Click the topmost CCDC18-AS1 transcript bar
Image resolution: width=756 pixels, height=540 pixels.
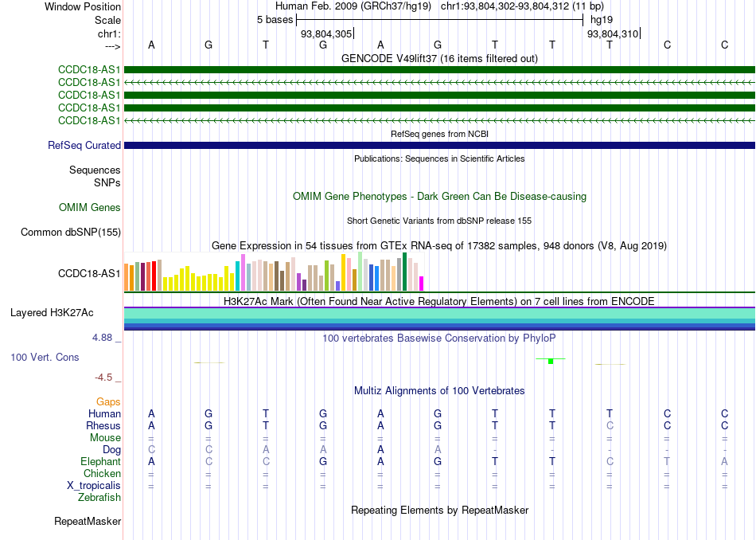(439, 70)
